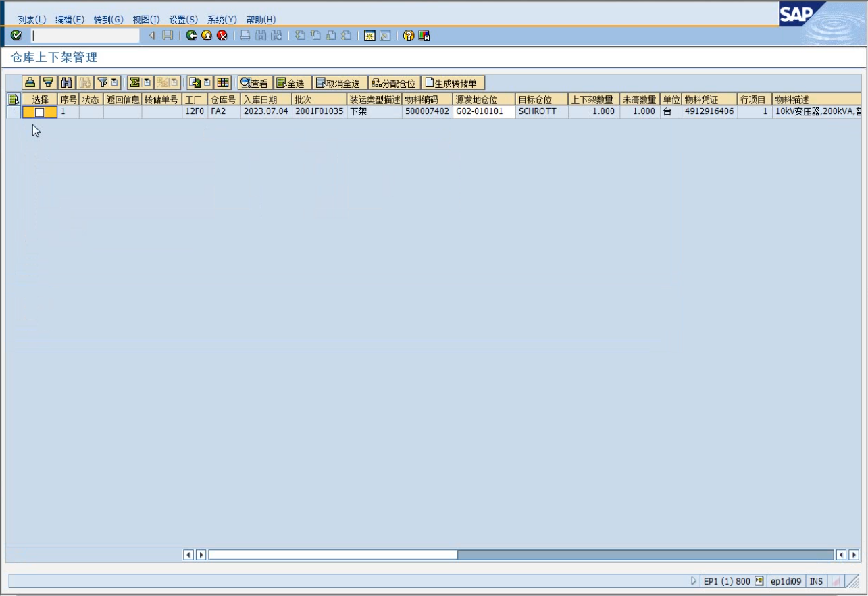The width and height of the screenshot is (868, 596).
Task: Tick the checkbox in row 1 选择 column
Action: pyautogui.click(x=40, y=112)
